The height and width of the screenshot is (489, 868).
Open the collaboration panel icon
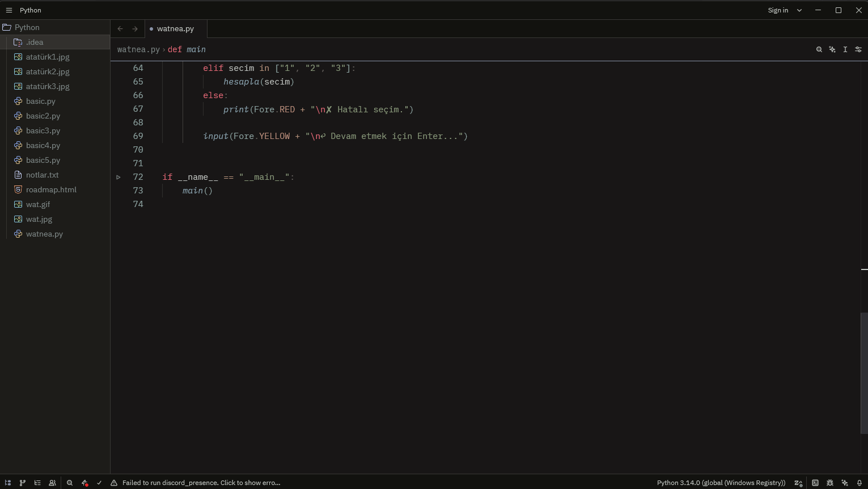point(52,483)
